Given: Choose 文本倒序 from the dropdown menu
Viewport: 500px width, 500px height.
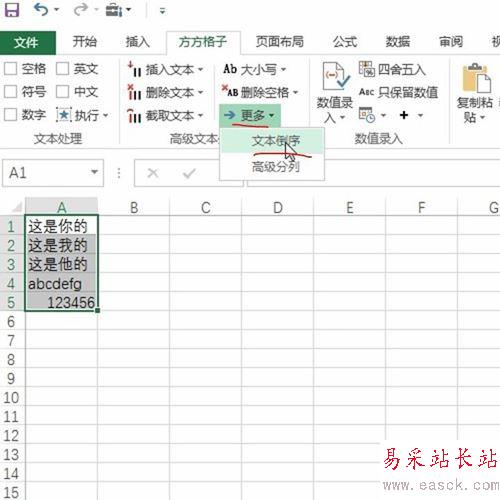Looking at the screenshot, I should click(x=272, y=141).
